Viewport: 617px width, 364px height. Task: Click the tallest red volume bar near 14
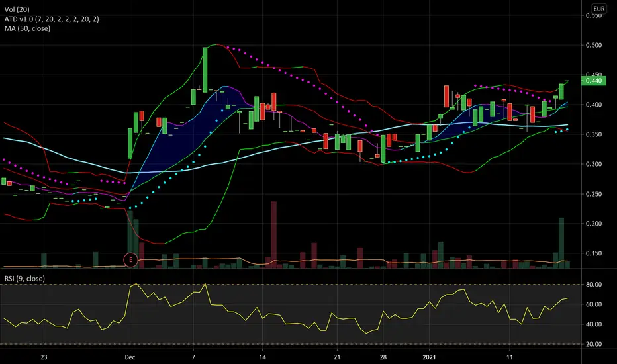[x=274, y=235]
